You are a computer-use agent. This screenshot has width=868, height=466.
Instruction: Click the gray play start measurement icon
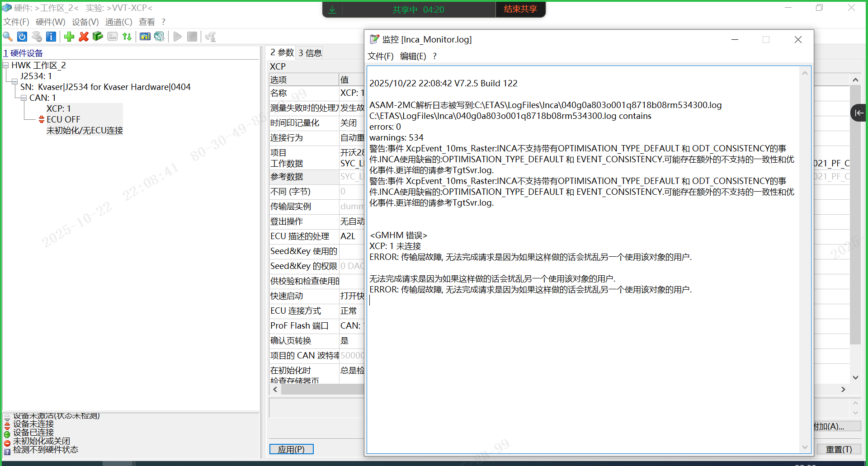178,37
